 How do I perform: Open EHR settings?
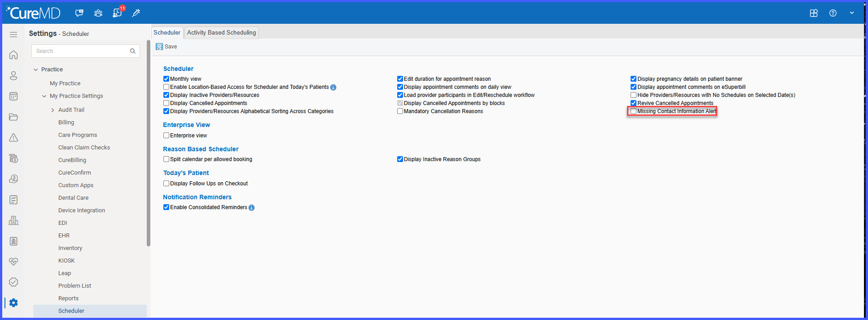pyautogui.click(x=64, y=236)
